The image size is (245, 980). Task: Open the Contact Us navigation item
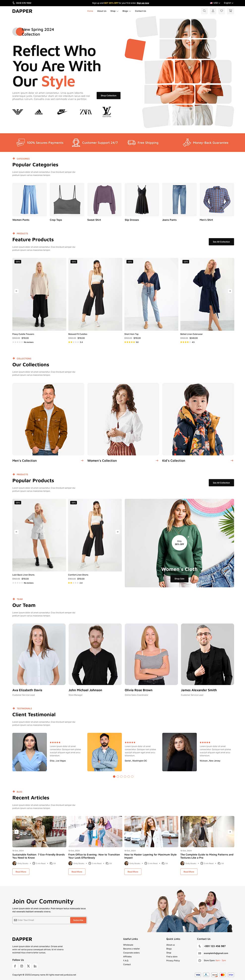point(140,11)
